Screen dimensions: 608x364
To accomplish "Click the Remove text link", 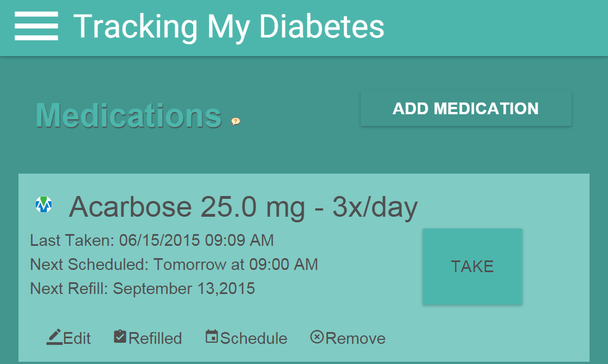I will tap(356, 338).
